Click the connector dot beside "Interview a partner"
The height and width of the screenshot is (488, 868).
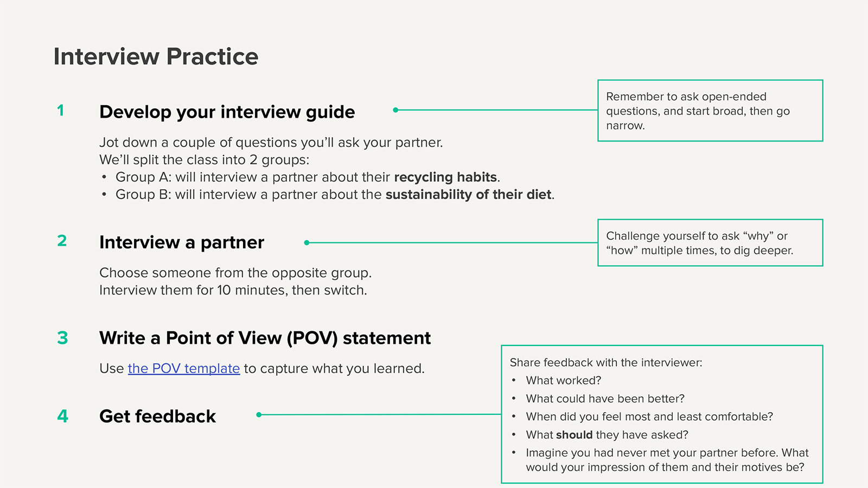pos(307,243)
